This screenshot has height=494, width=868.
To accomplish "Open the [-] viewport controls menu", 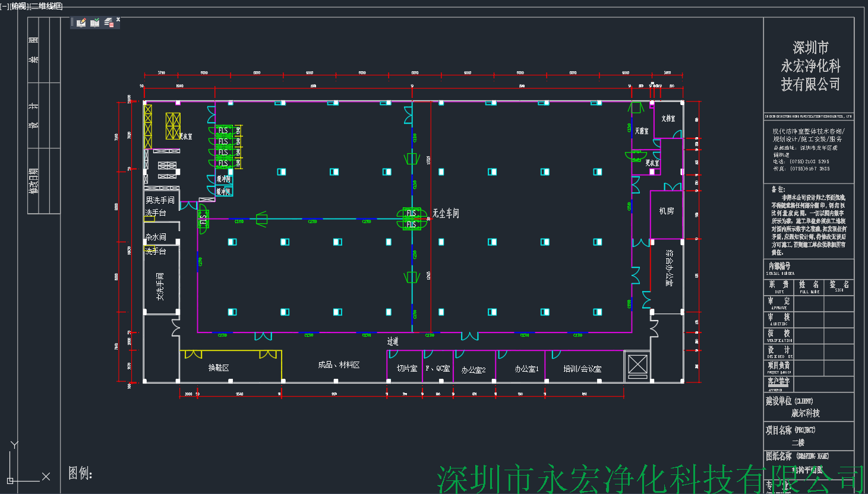I will (x=5, y=6).
